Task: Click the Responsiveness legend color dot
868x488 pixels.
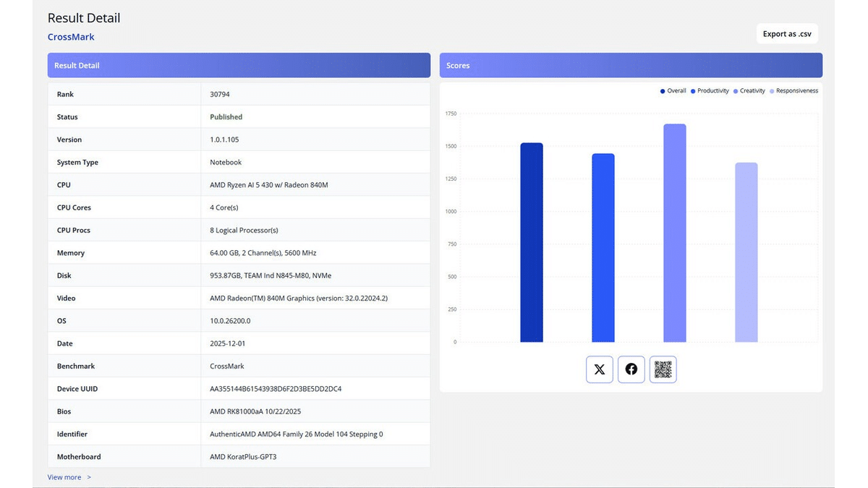Action: click(772, 91)
